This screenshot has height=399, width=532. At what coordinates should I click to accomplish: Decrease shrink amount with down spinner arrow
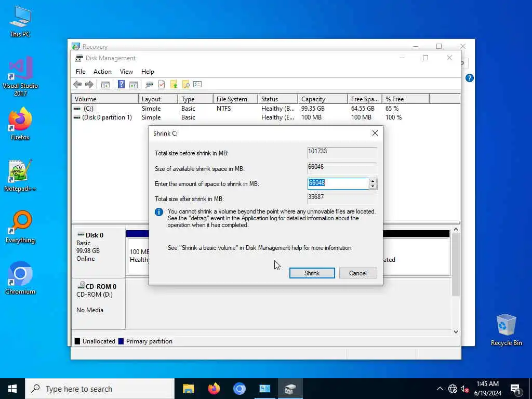373,187
